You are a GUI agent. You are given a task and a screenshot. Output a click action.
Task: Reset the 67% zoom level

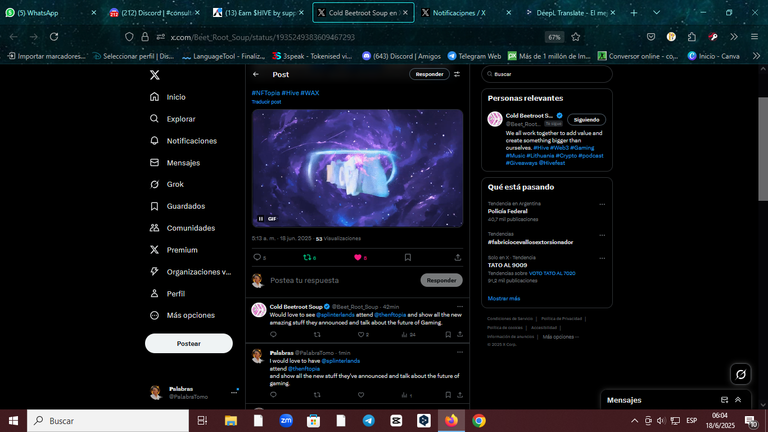pos(554,37)
